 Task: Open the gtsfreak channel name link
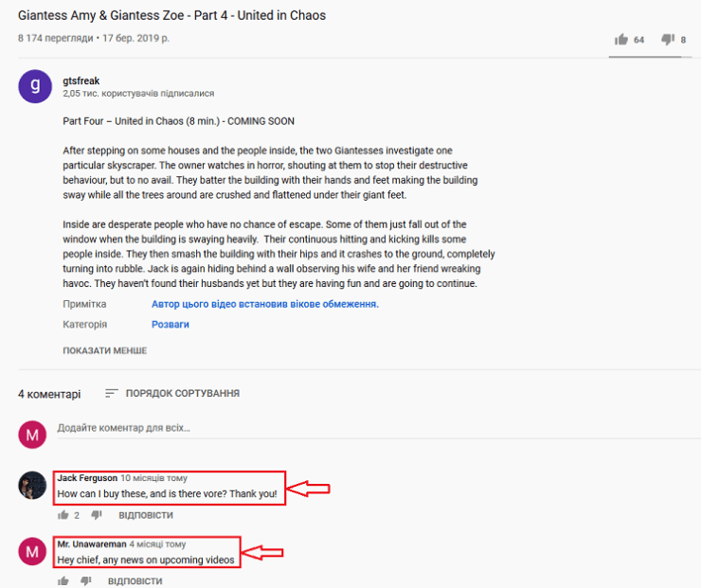[81, 81]
